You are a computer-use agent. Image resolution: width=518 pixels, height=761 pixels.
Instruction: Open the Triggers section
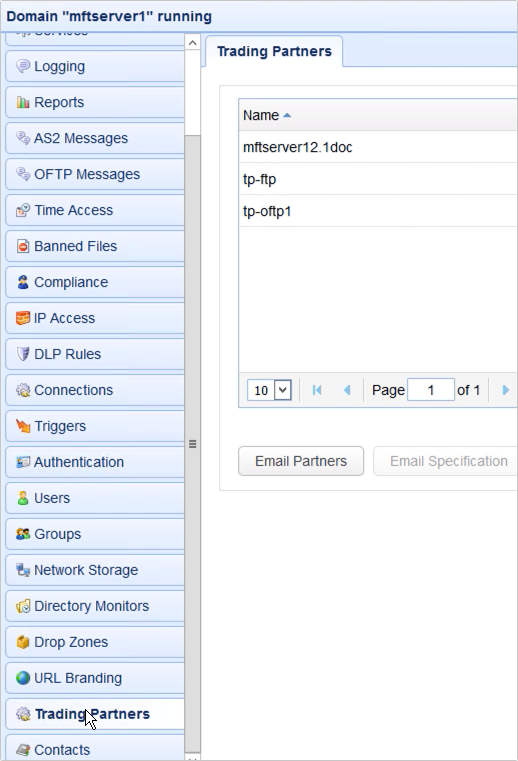click(x=95, y=426)
